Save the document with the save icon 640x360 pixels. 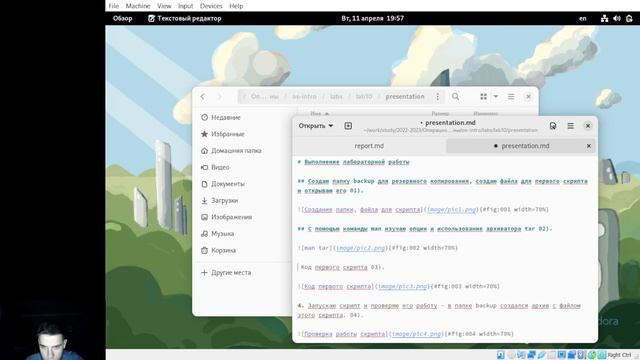click(x=553, y=126)
